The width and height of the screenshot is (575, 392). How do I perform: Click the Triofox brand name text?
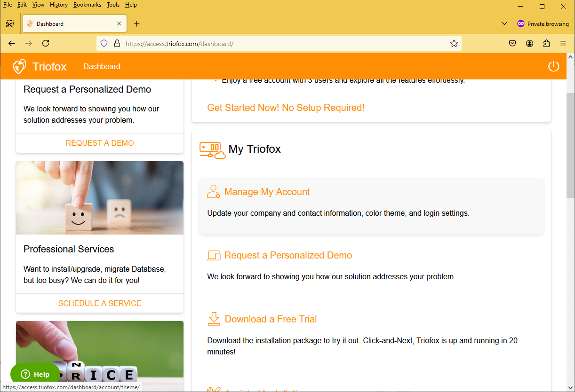pyautogui.click(x=49, y=66)
